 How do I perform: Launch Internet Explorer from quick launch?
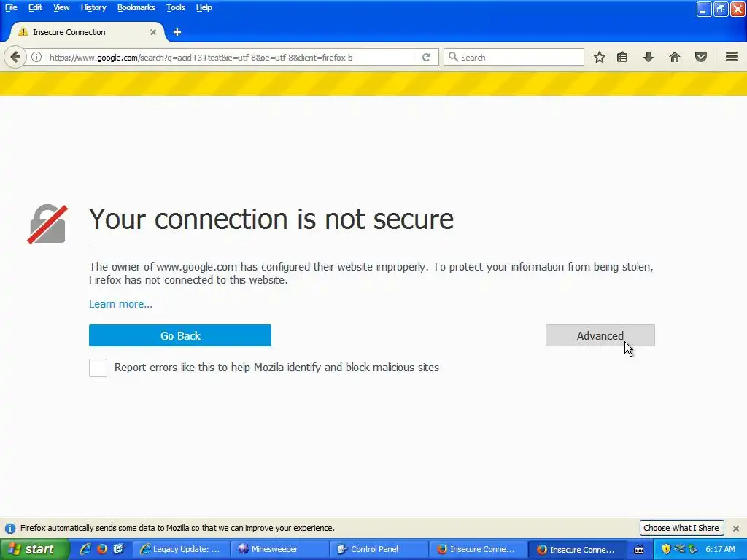pos(85,549)
